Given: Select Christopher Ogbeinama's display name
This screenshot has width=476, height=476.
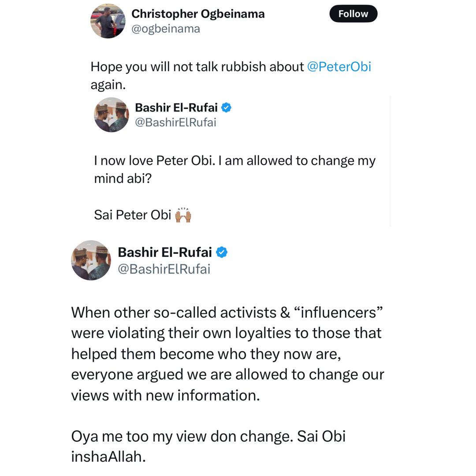Looking at the screenshot, I should pyautogui.click(x=198, y=13).
